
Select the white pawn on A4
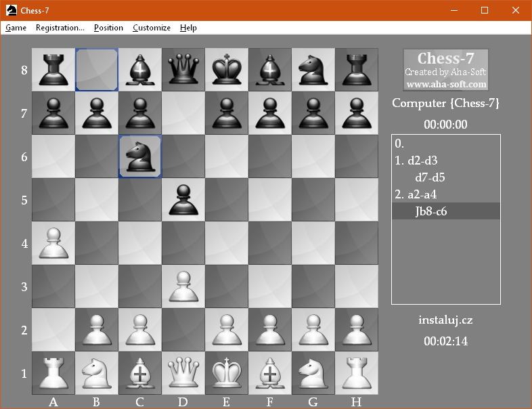[x=53, y=243]
